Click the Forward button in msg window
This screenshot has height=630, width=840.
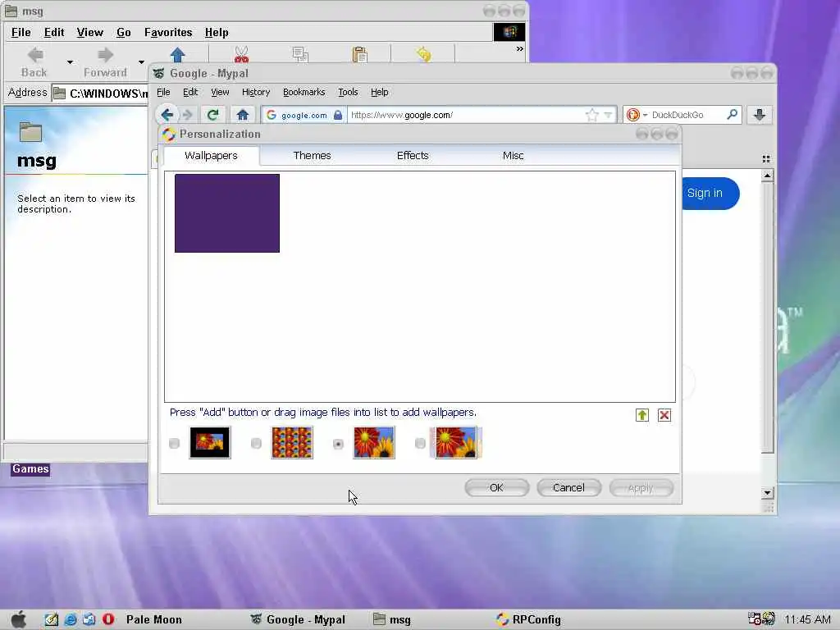[105, 62]
